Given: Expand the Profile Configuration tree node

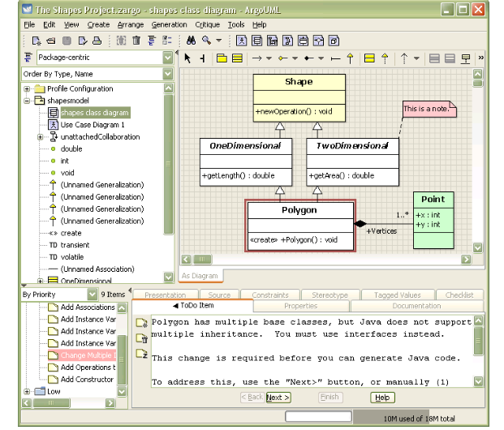Looking at the screenshot, I should click(x=27, y=89).
